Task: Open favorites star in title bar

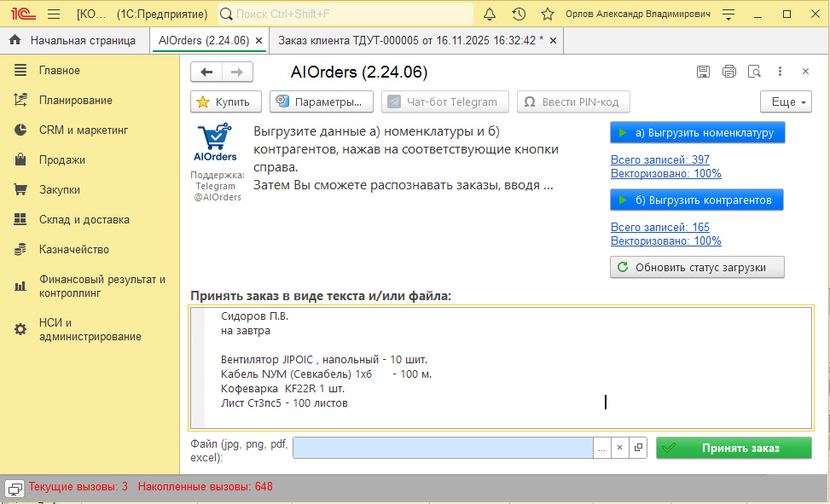Action: click(548, 14)
